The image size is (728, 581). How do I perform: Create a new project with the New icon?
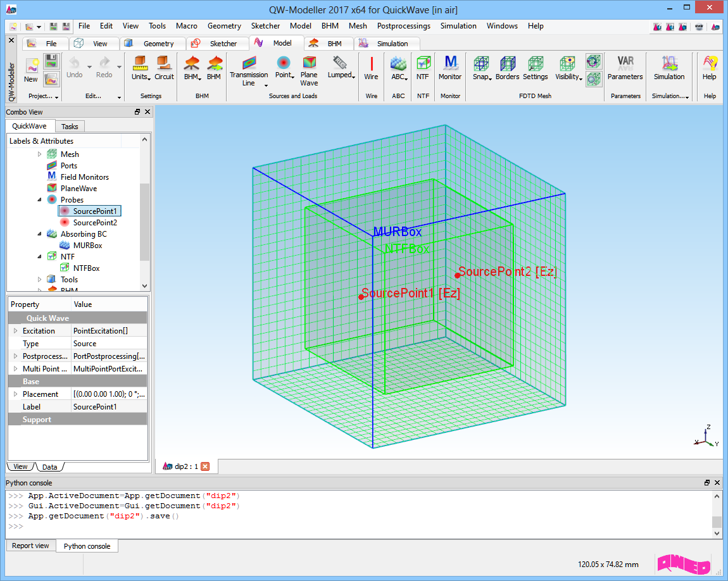tap(32, 70)
